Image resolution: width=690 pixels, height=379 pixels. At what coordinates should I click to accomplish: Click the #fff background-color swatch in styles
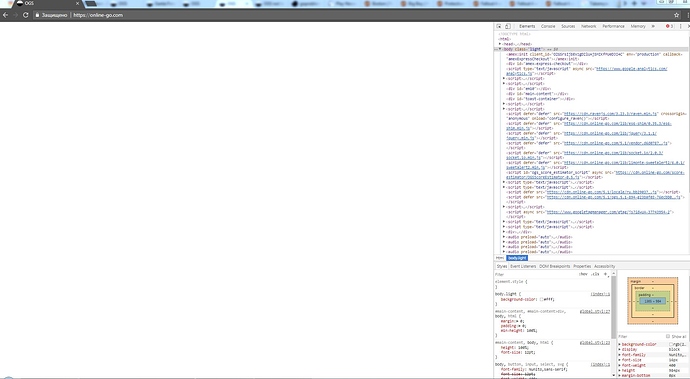541,299
